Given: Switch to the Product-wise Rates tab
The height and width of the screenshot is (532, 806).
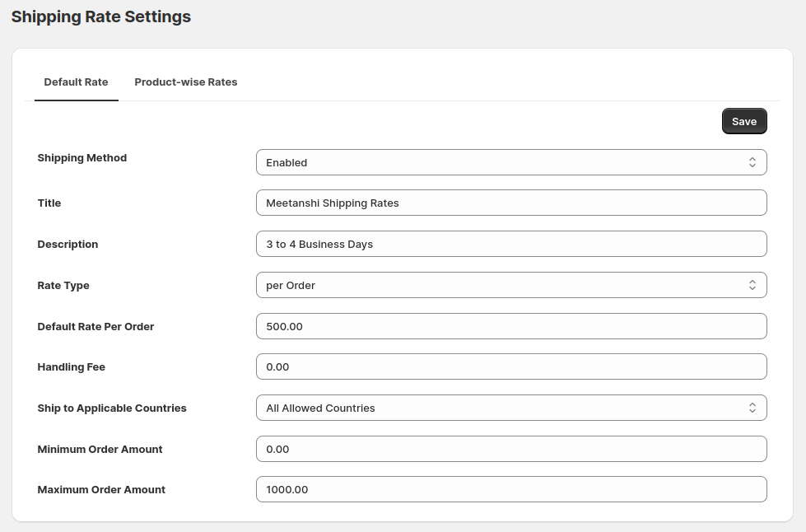Looking at the screenshot, I should point(186,82).
